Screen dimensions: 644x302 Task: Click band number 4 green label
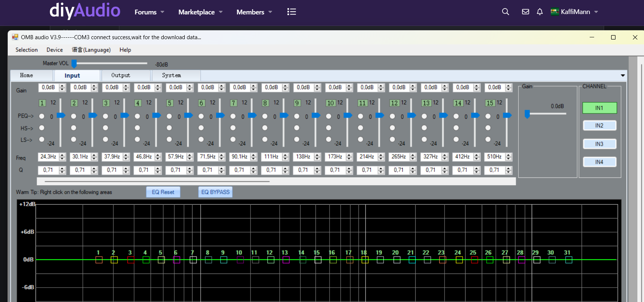(x=138, y=103)
